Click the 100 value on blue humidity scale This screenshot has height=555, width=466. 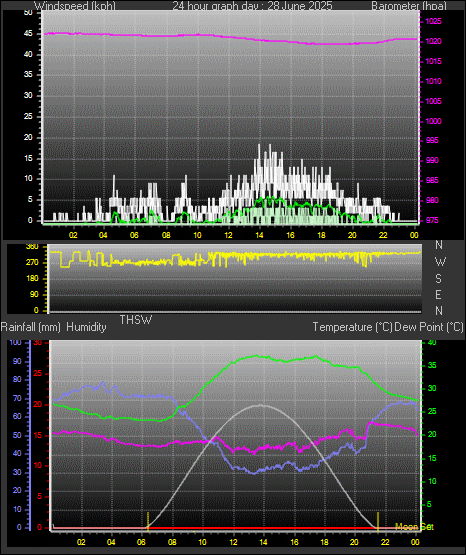pos(15,342)
